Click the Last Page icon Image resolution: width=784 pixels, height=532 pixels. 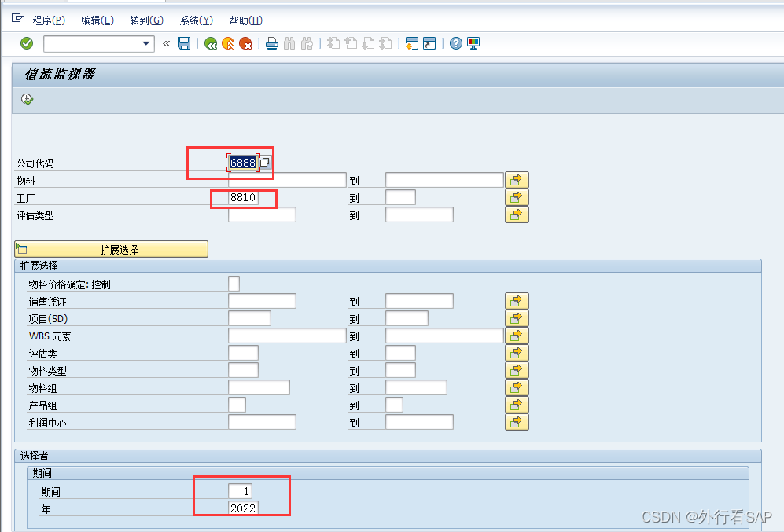(385, 43)
